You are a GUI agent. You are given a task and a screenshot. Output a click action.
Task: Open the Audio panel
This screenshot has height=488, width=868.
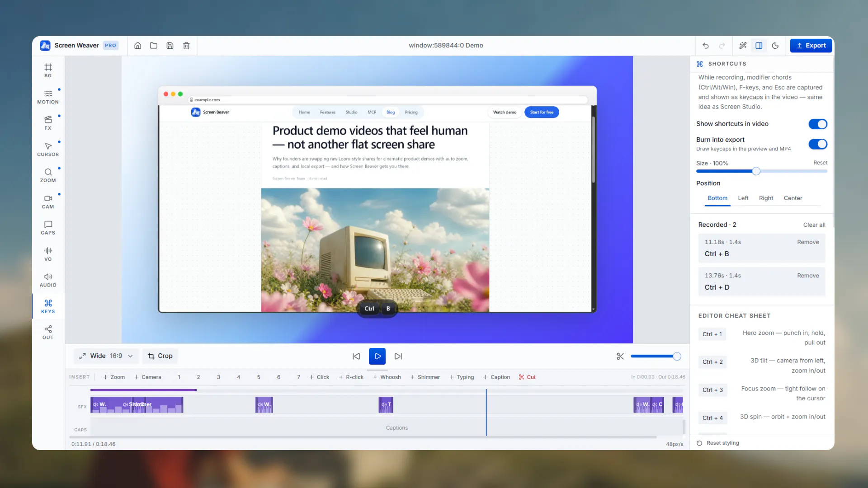point(48,280)
